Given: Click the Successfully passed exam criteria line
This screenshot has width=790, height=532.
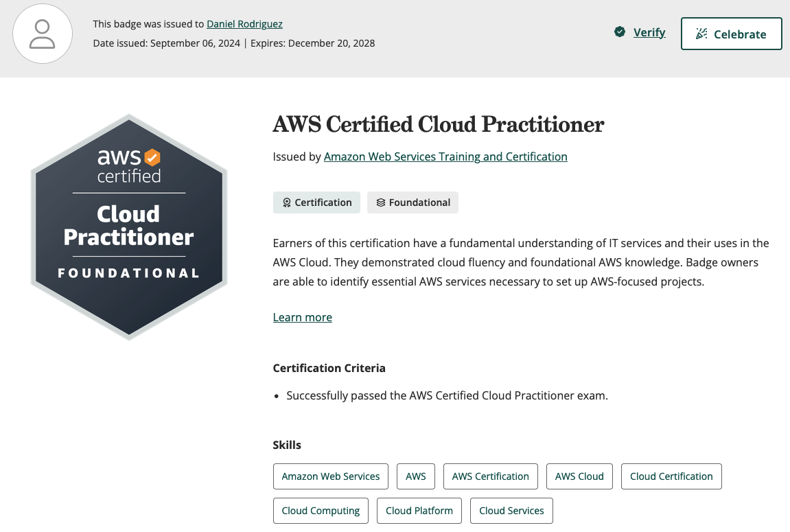Looking at the screenshot, I should tap(447, 396).
